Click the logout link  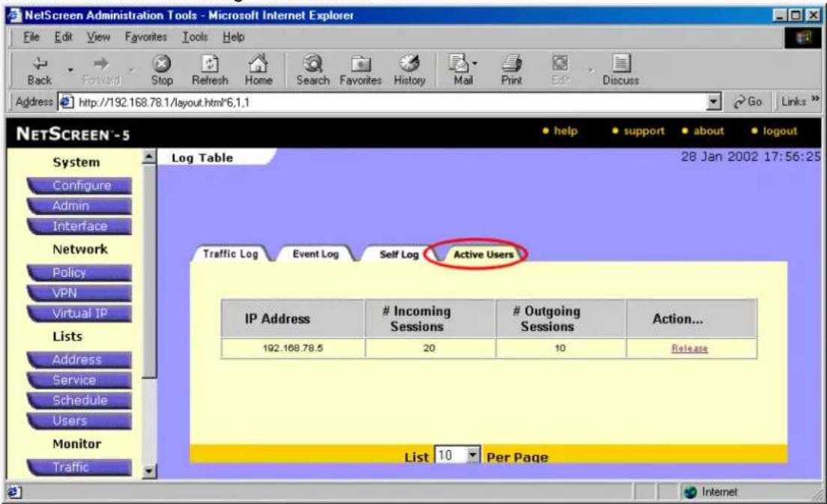tap(780, 131)
